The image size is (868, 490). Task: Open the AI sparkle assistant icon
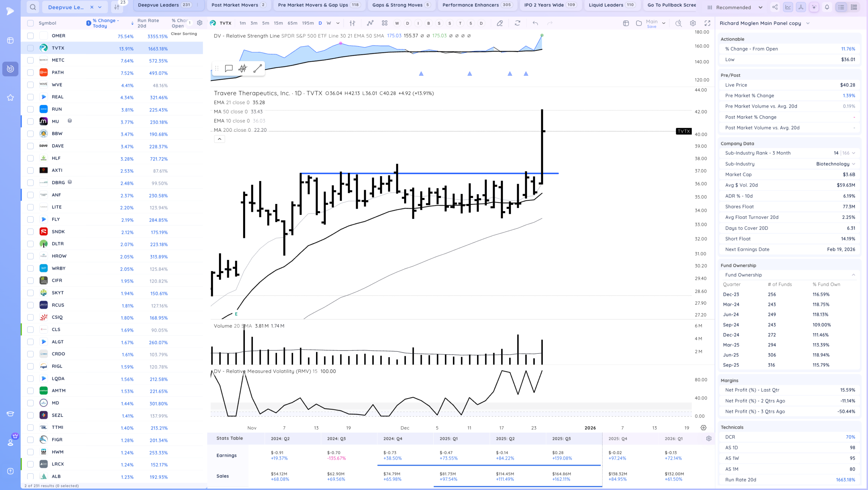[814, 7]
